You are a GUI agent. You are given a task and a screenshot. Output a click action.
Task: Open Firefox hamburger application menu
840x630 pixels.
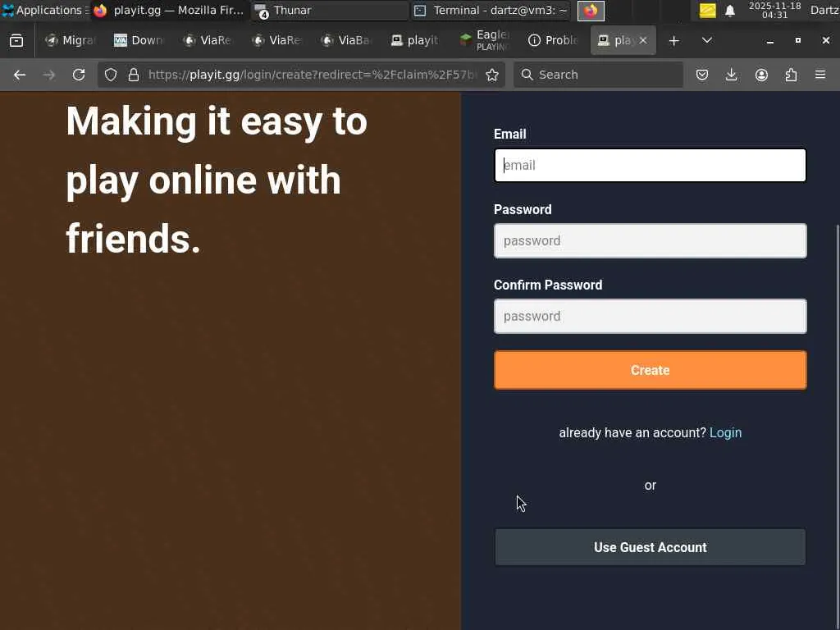(x=820, y=75)
